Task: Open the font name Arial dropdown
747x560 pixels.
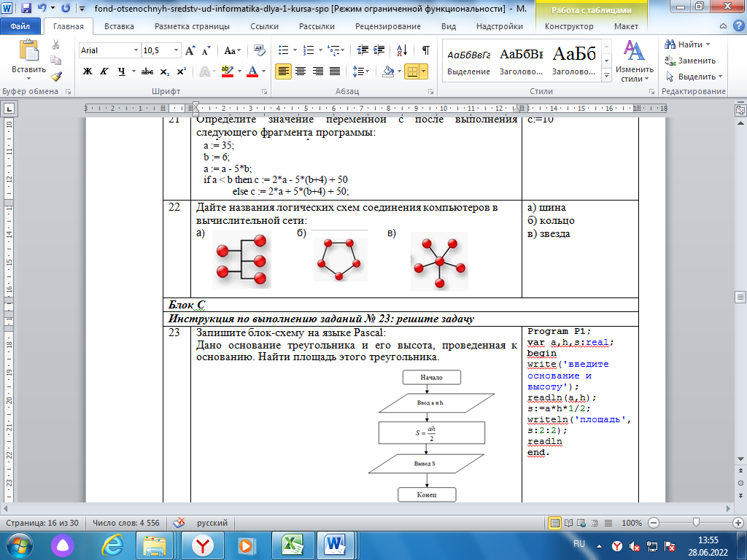Action: pos(136,50)
